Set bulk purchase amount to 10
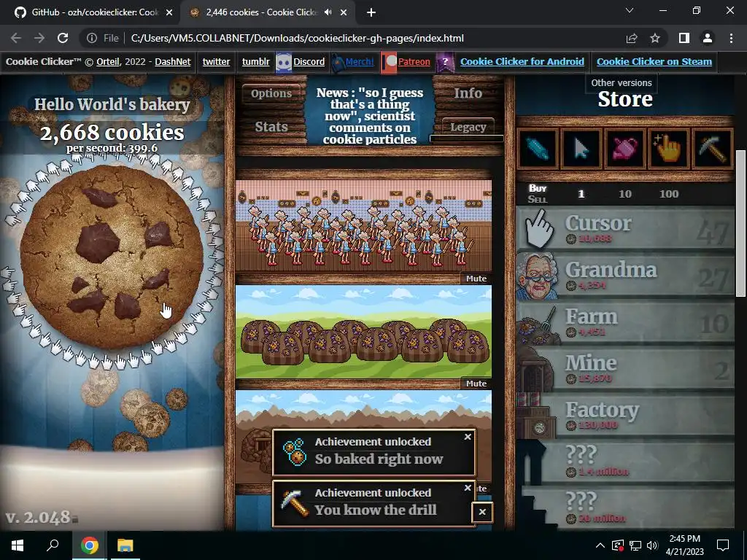The width and height of the screenshot is (747, 560). [625, 194]
